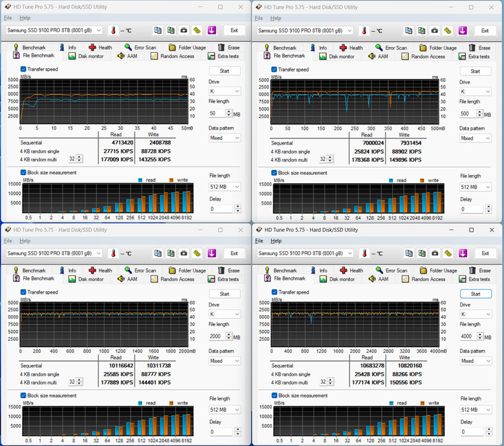
Task: Toggle Block size measurement in the 4000 MB window
Action: [274, 395]
